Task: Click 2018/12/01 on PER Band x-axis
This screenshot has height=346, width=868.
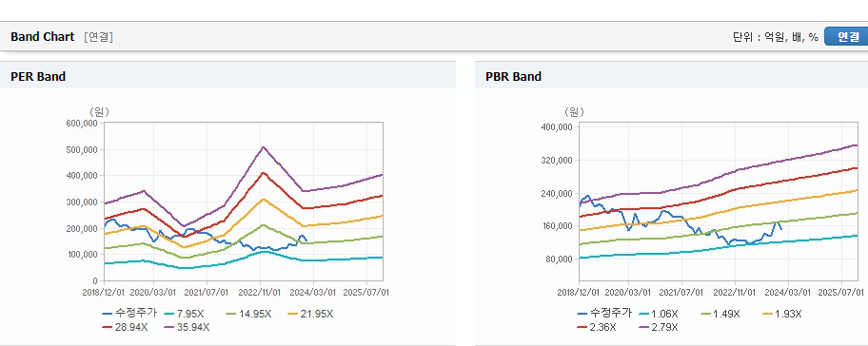Action: pos(104,292)
